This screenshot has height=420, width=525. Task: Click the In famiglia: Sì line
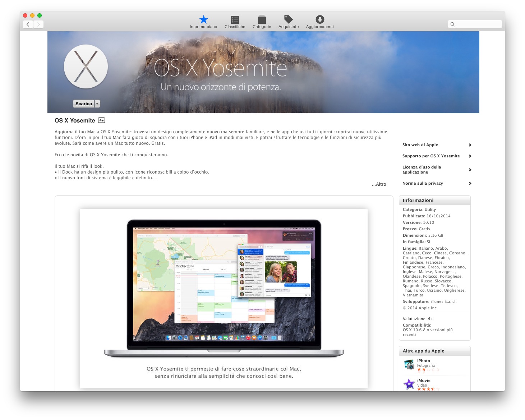416,242
